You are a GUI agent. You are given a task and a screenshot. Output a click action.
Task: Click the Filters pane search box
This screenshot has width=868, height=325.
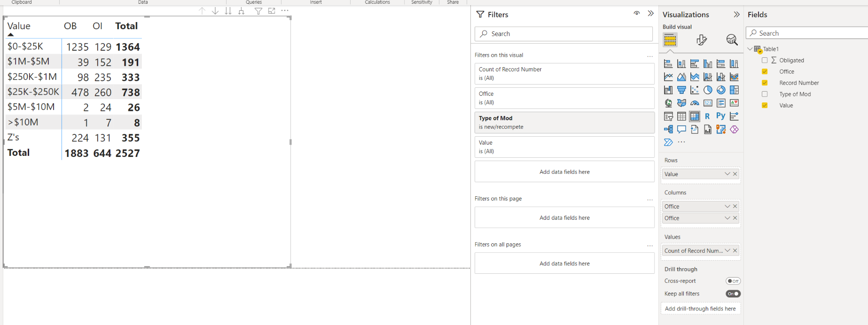pos(564,34)
